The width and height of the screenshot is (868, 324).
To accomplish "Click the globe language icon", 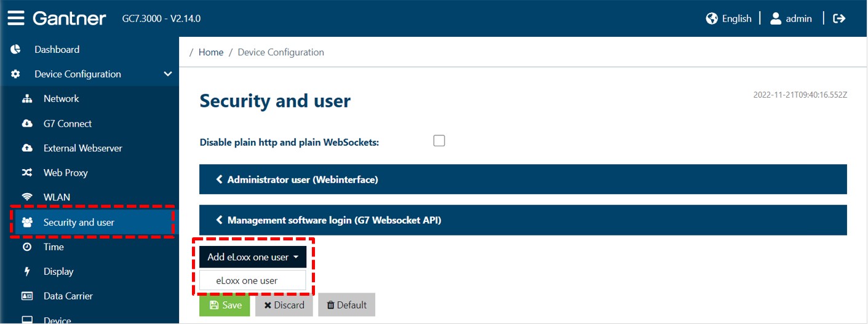I will tap(712, 18).
